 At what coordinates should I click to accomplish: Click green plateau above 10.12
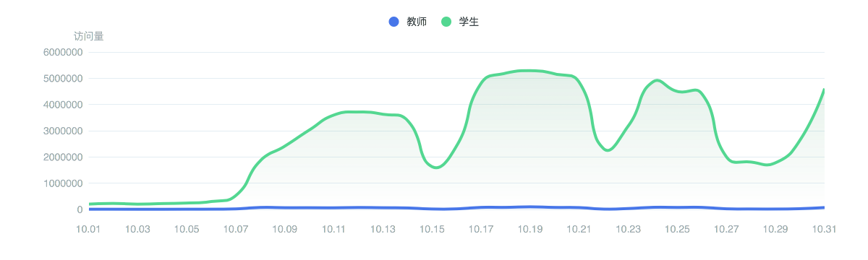tap(358, 112)
